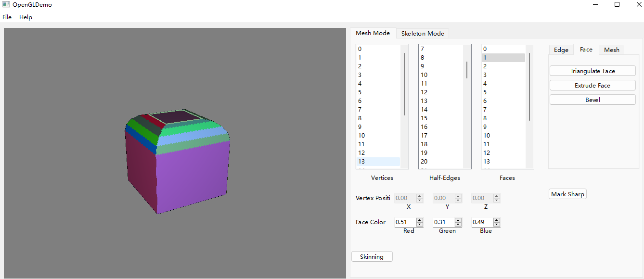
Task: Switch to Skeleton Mode tab
Action: (423, 33)
